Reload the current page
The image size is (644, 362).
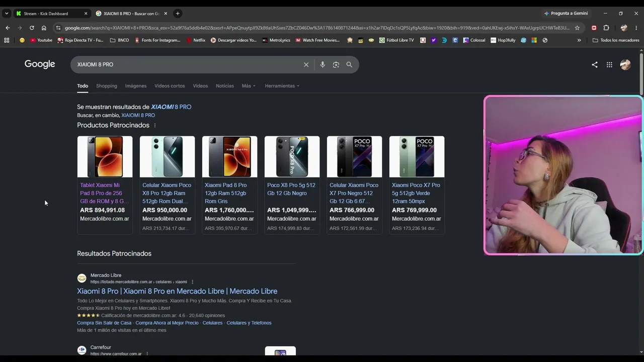(x=32, y=28)
